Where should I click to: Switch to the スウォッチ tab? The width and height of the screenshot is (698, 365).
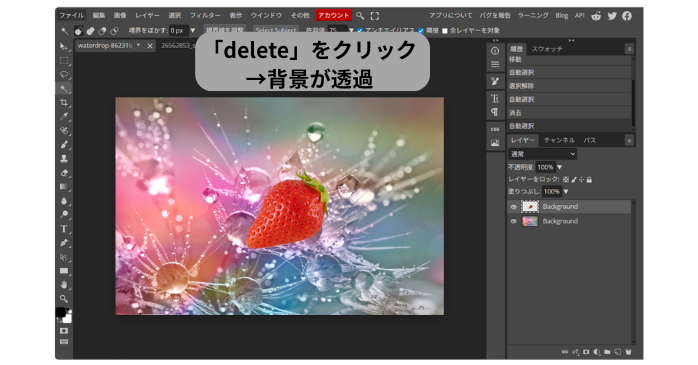[547, 49]
